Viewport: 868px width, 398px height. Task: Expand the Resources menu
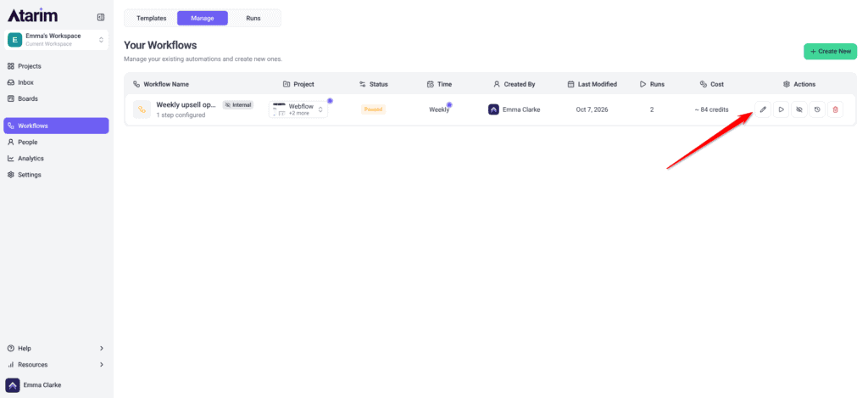[56, 365]
